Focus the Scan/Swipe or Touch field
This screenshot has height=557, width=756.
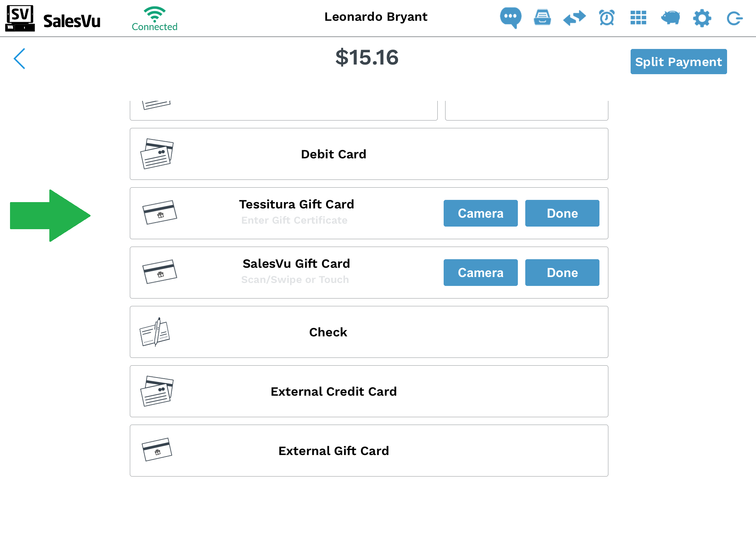pyautogui.click(x=295, y=280)
